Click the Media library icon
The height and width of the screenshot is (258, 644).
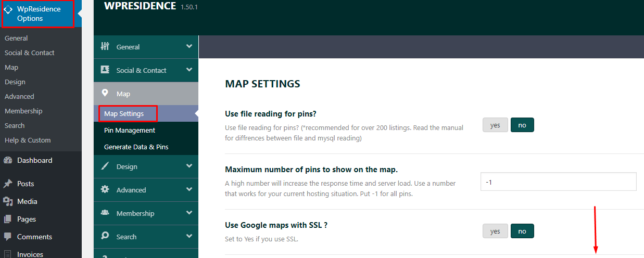click(8, 201)
